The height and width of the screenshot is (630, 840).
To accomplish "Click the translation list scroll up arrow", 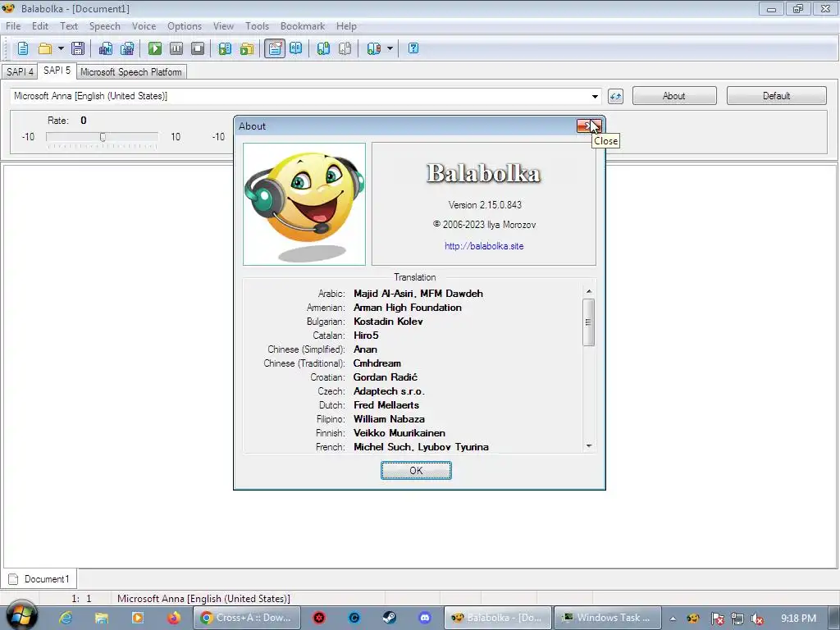I will [589, 291].
